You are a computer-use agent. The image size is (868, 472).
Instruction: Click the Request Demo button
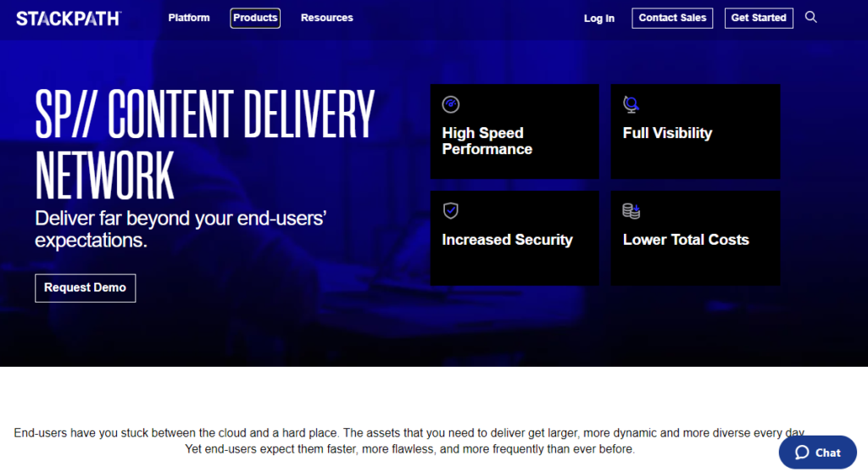point(86,288)
